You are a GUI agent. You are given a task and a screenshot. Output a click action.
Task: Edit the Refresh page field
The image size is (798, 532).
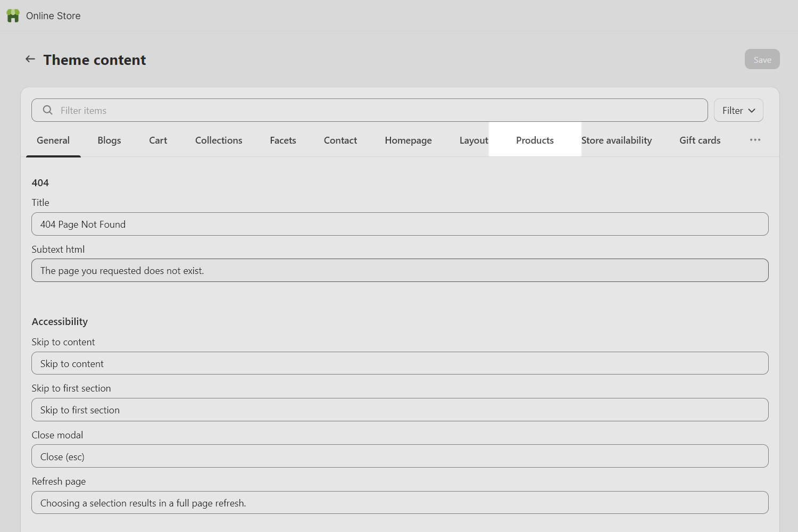click(400, 503)
